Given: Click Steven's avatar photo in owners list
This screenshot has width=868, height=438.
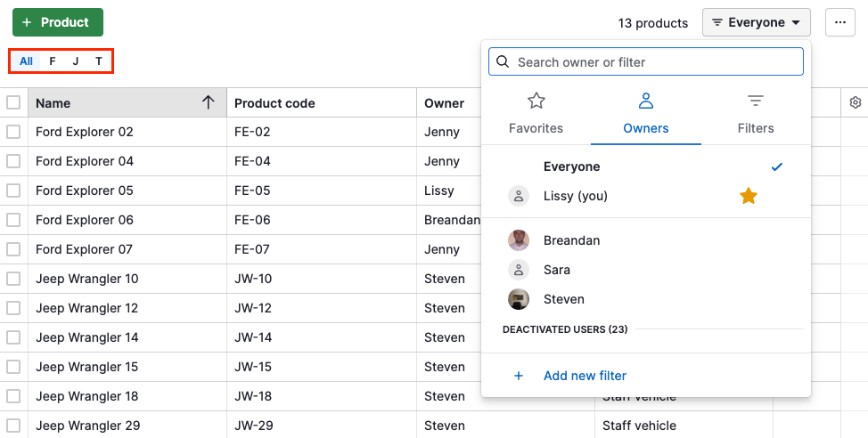Looking at the screenshot, I should point(519,299).
